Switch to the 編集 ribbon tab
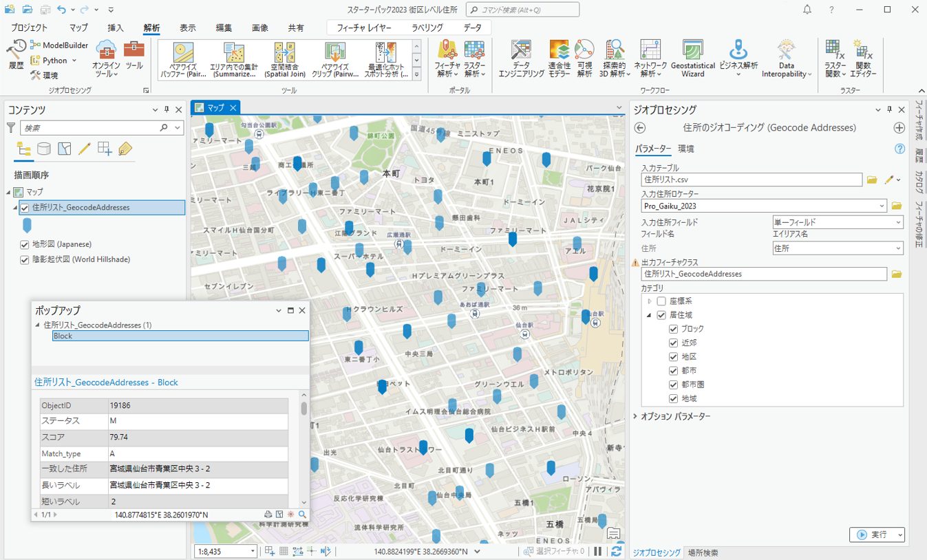927x560 pixels. click(224, 28)
